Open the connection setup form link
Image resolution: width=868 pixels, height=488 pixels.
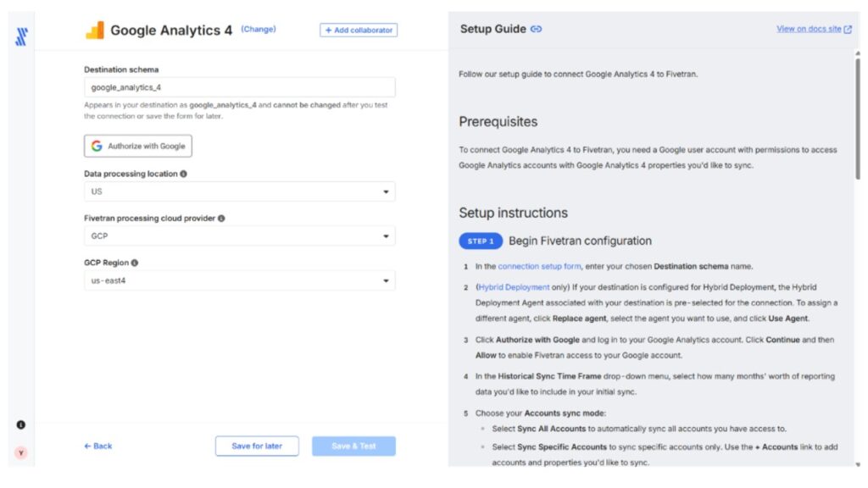click(539, 266)
